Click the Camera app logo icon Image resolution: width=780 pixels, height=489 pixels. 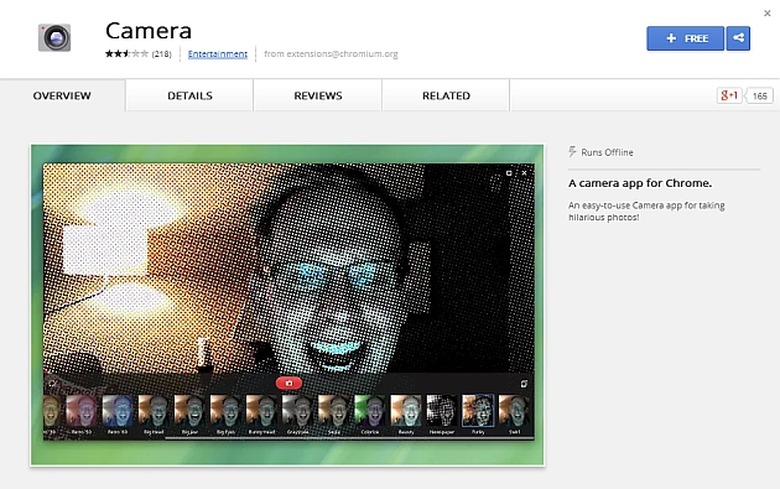pos(55,38)
